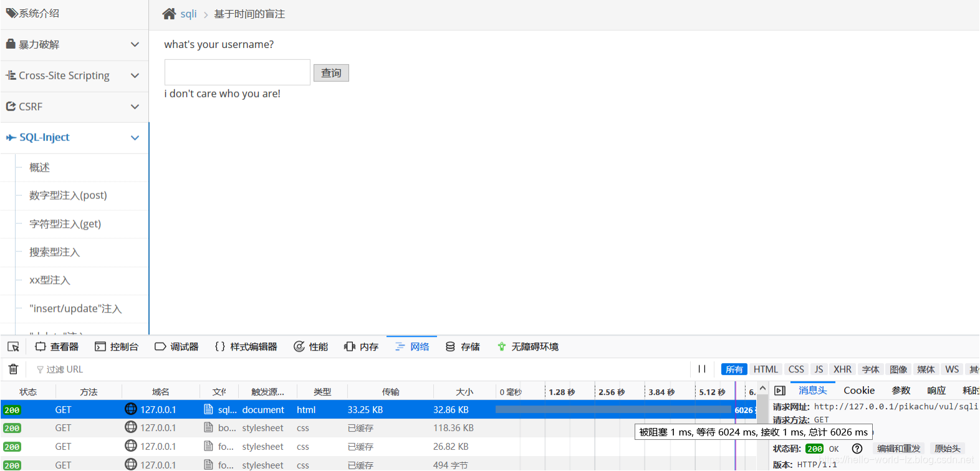Click the sqli breadcrumb link
980x471 pixels.
click(188, 14)
